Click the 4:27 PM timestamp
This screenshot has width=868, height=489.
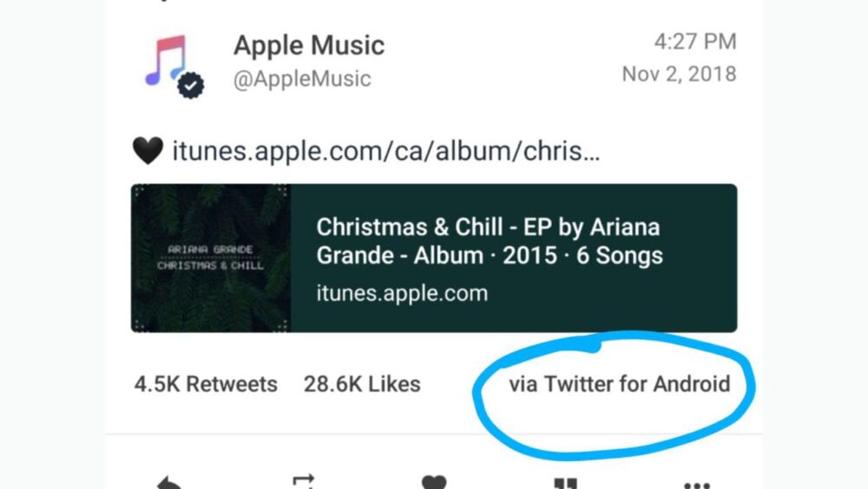click(x=694, y=42)
